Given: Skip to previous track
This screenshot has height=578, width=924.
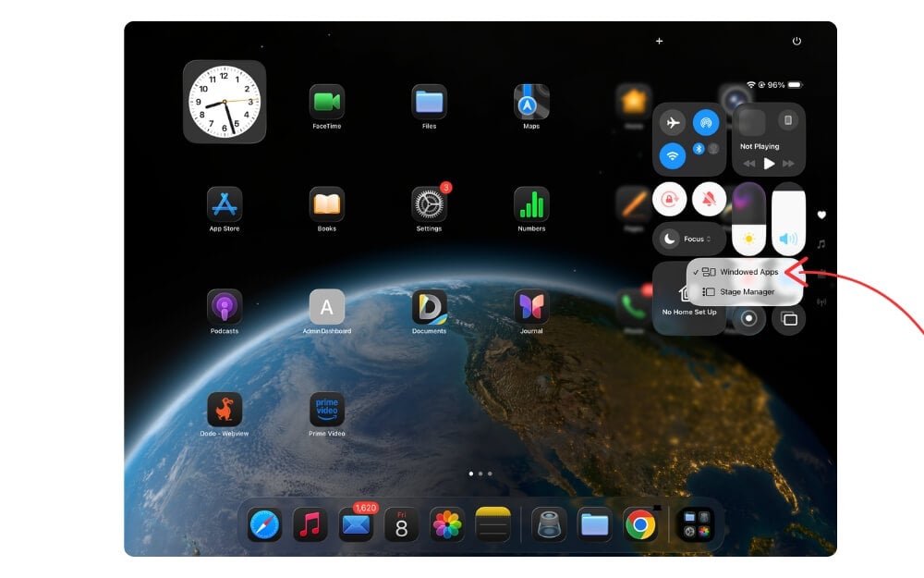Looking at the screenshot, I should (749, 164).
